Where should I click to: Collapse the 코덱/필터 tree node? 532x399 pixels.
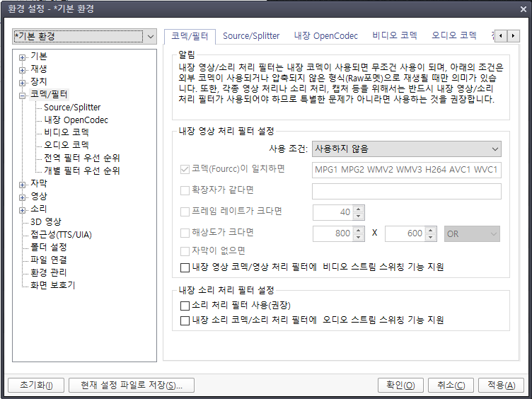22,96
